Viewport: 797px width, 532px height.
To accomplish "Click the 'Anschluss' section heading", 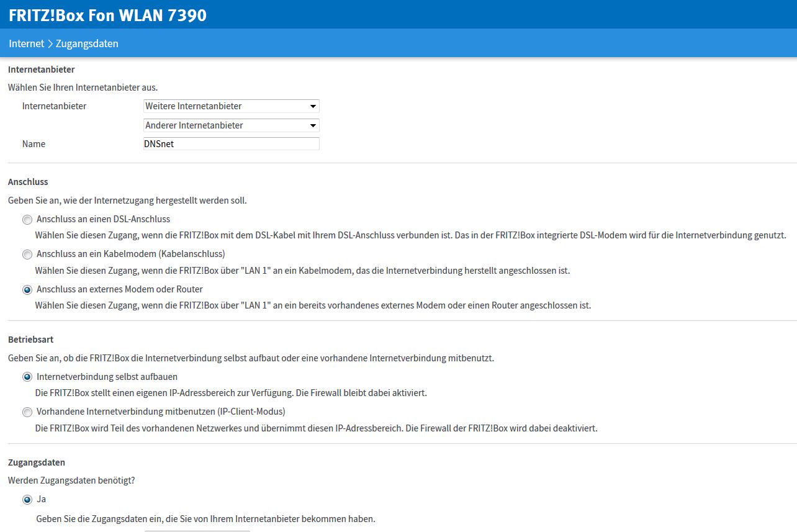I will pos(28,182).
